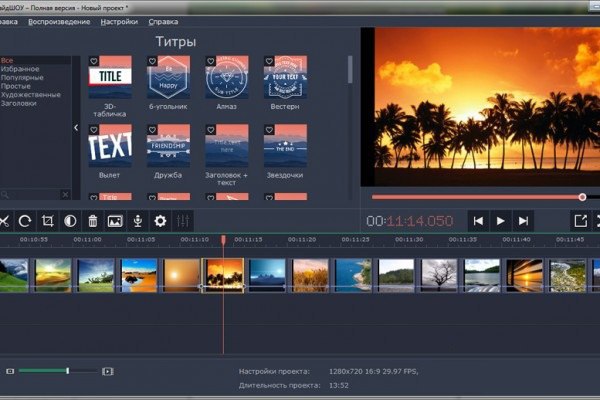
Task: Click the titles search input field
Action: 34,195
